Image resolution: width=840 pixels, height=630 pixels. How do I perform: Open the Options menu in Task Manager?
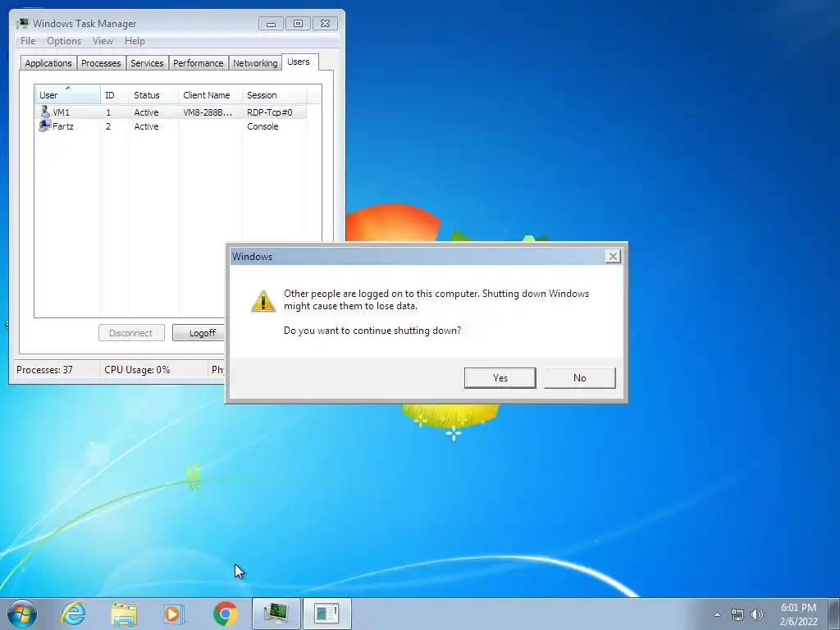(x=64, y=41)
